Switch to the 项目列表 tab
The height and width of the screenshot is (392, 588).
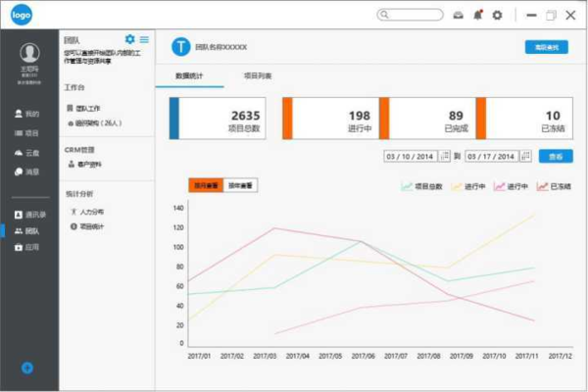[x=258, y=76]
